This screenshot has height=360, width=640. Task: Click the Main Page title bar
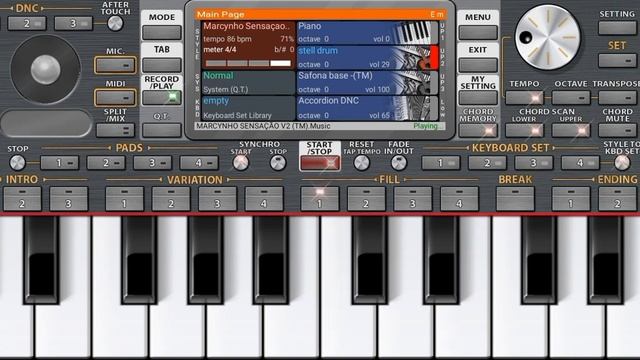320,15
